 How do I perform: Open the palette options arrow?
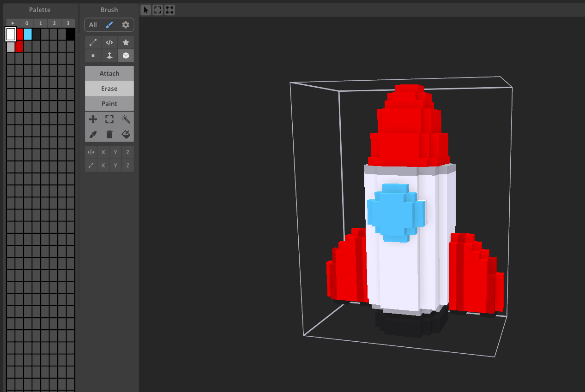12,23
